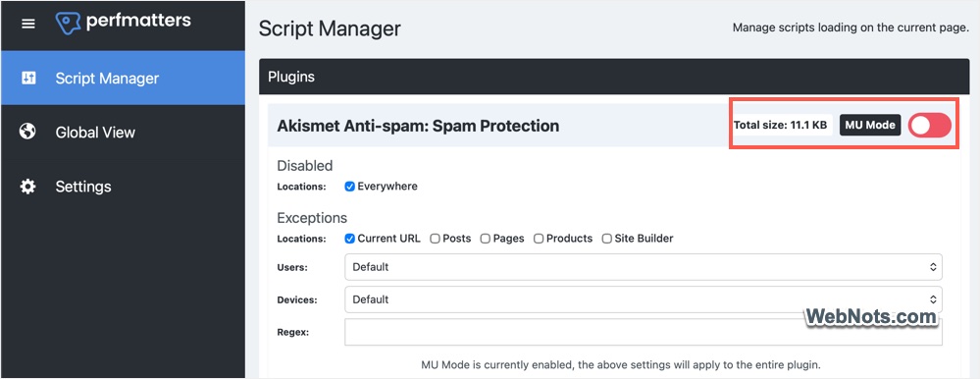Click the Total size: 11.1 KB label
This screenshot has height=379, width=980.
pyautogui.click(x=780, y=125)
